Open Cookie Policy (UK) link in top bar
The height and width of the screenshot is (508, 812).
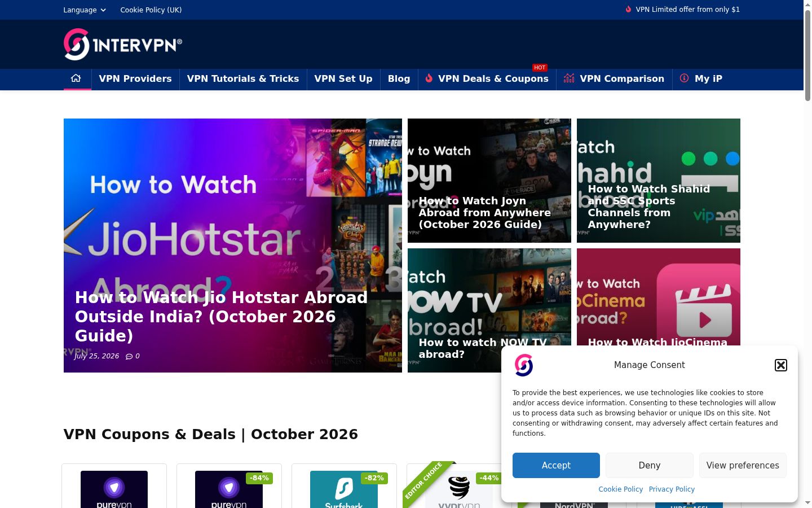point(151,10)
